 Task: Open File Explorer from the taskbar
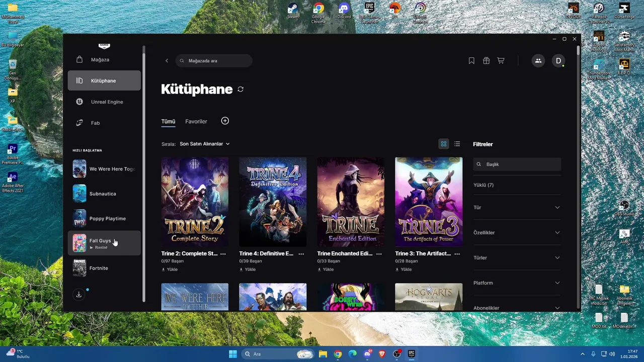point(323,354)
